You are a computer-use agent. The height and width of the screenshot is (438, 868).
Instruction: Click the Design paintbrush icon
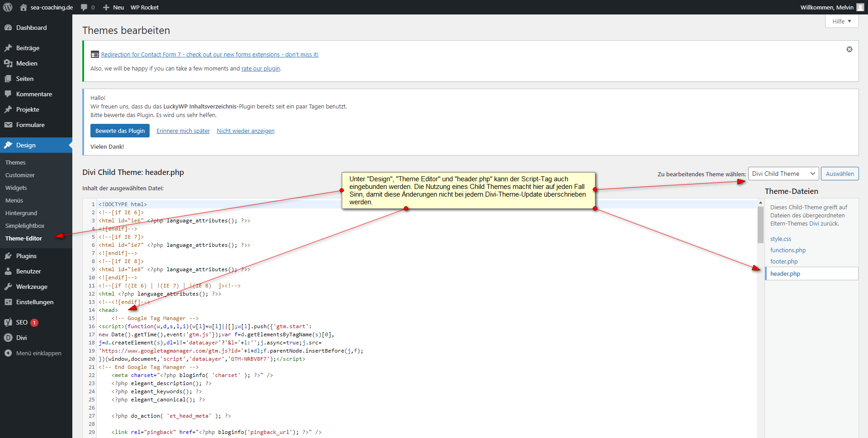8,145
